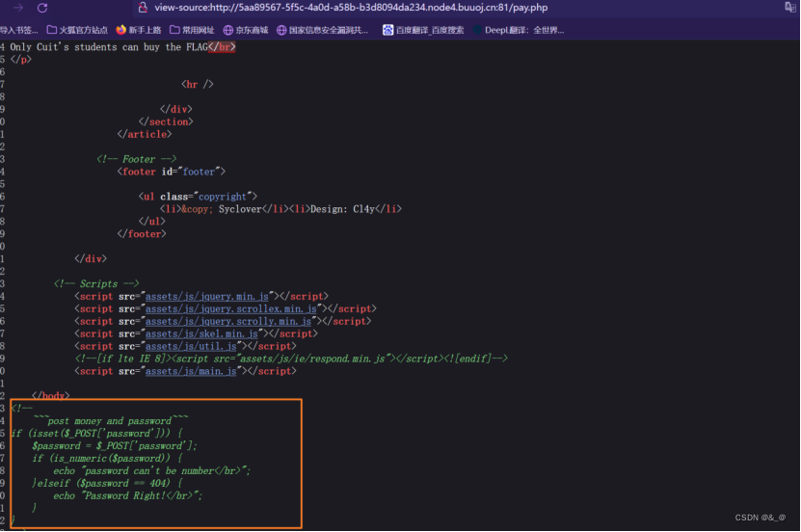Screen dimensions: 801x532
Task: Open the assets/js/jquery.min.js link
Action: point(207,296)
